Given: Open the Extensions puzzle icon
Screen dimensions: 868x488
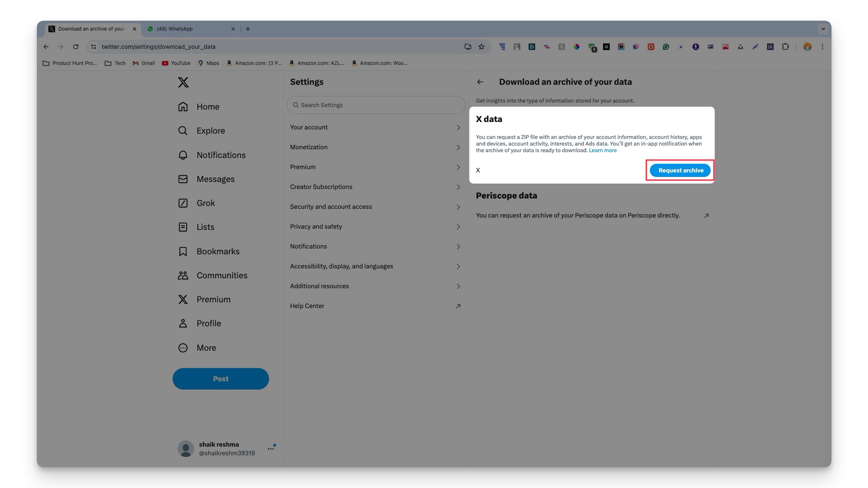Looking at the screenshot, I should point(785,47).
